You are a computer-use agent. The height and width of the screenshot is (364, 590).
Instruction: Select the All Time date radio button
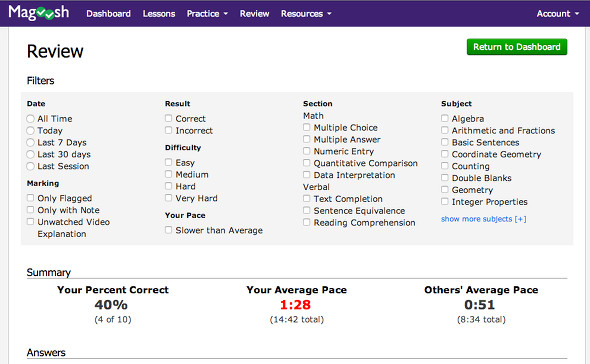coord(30,119)
